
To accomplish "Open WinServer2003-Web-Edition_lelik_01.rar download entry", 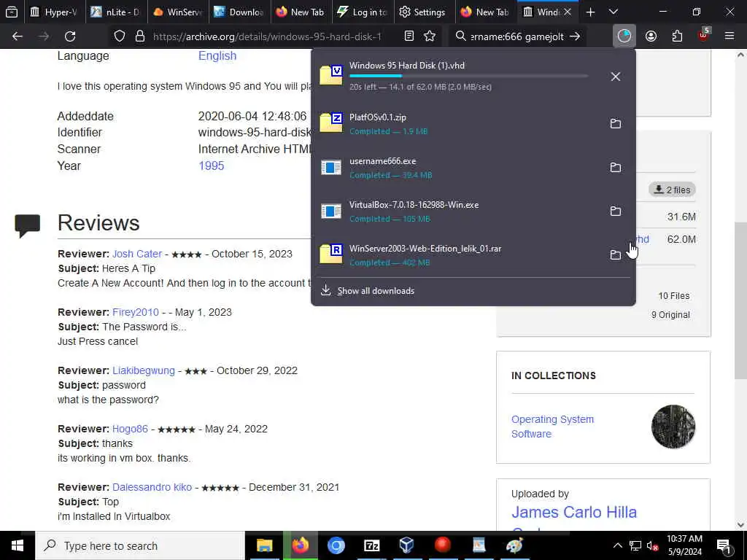I will click(x=457, y=255).
